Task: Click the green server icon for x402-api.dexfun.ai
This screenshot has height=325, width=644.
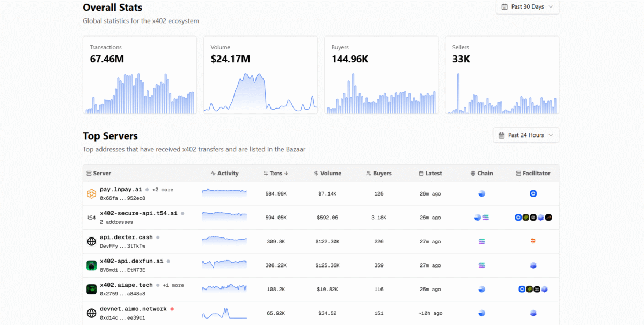Action: coord(91,265)
